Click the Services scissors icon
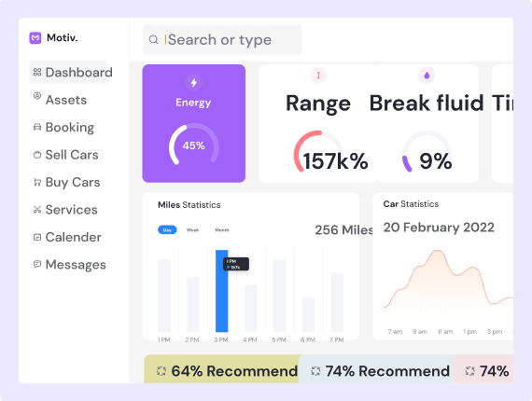 [37, 210]
